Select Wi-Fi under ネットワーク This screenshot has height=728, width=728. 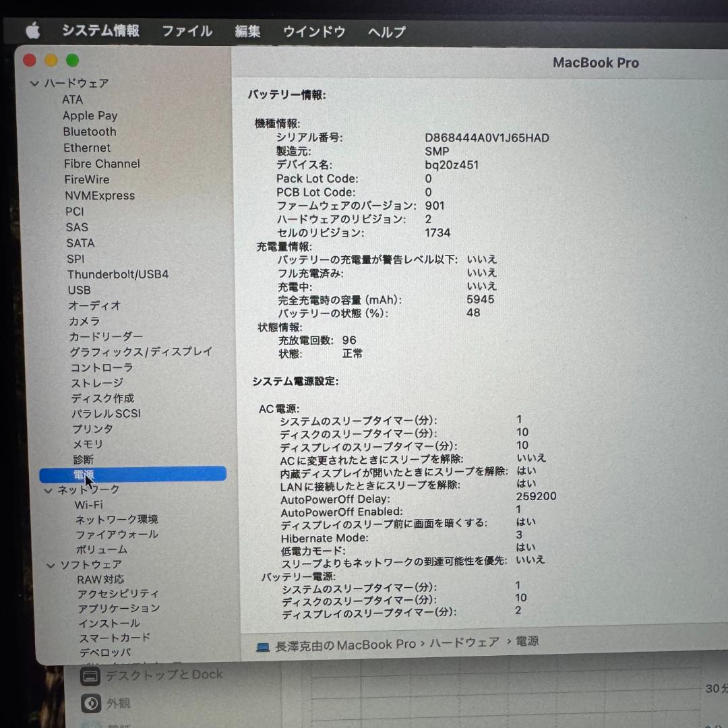point(88,504)
